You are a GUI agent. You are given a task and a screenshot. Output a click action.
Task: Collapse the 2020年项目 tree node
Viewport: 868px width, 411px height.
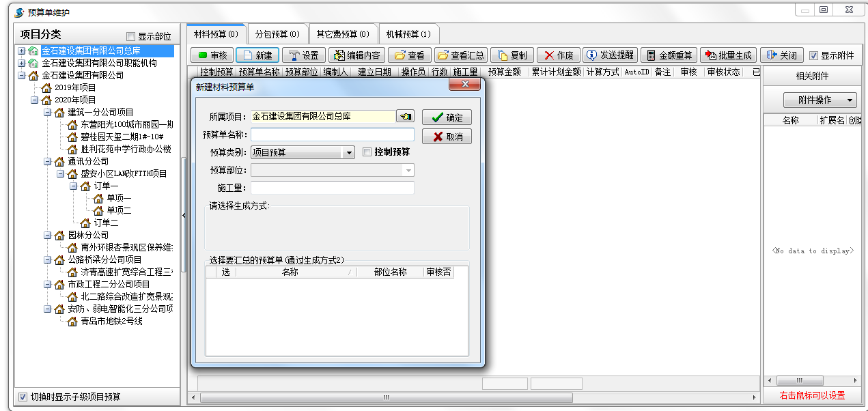35,100
